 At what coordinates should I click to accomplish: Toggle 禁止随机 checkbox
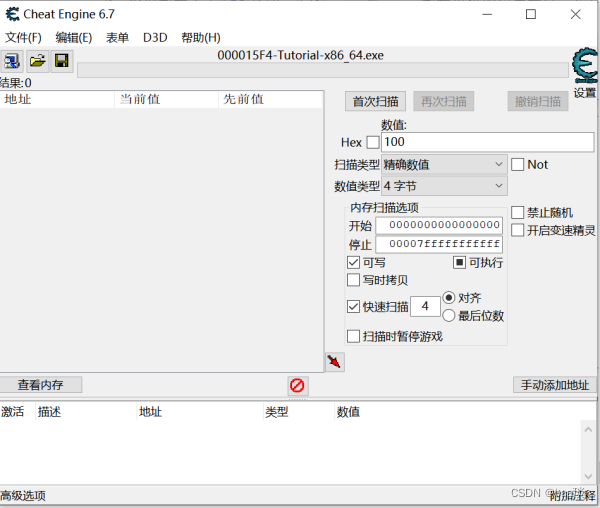click(517, 212)
